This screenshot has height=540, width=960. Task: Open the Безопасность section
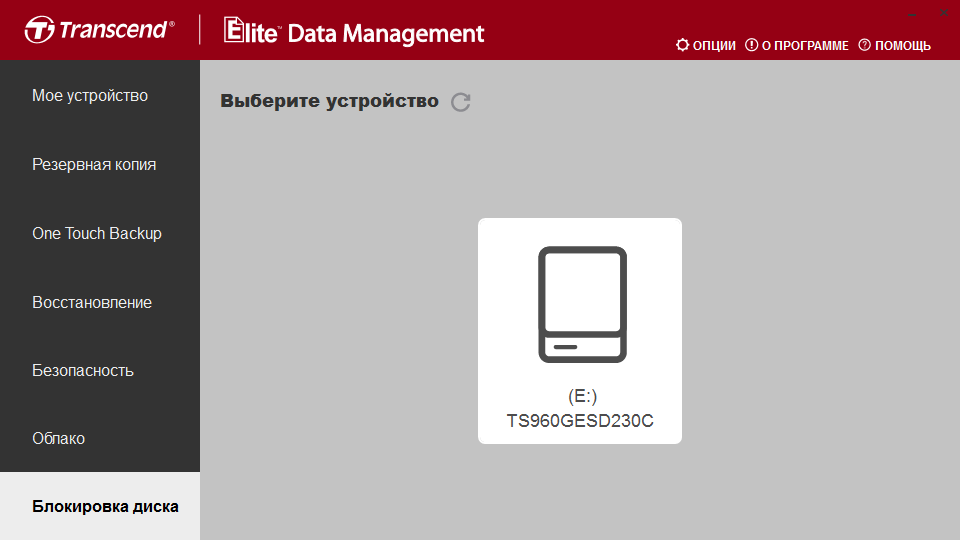pos(100,370)
